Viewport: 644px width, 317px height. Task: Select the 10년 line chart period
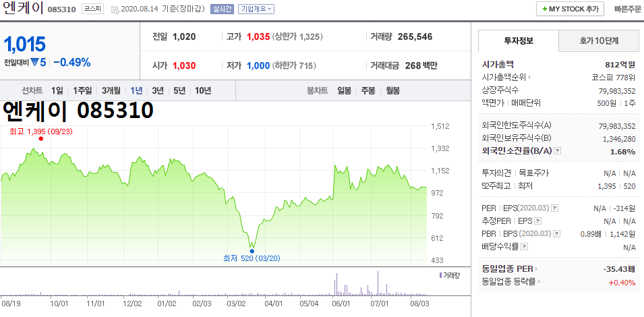(203, 91)
